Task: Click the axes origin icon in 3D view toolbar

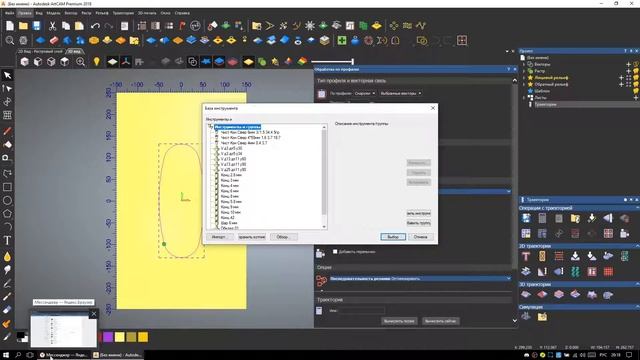Action: (126, 62)
